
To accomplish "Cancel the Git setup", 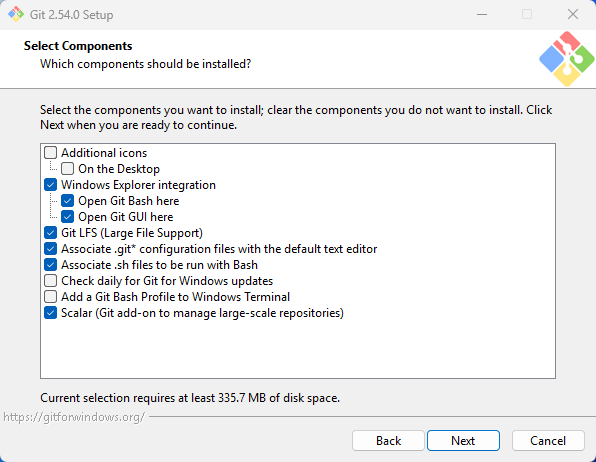I will click(x=548, y=441).
